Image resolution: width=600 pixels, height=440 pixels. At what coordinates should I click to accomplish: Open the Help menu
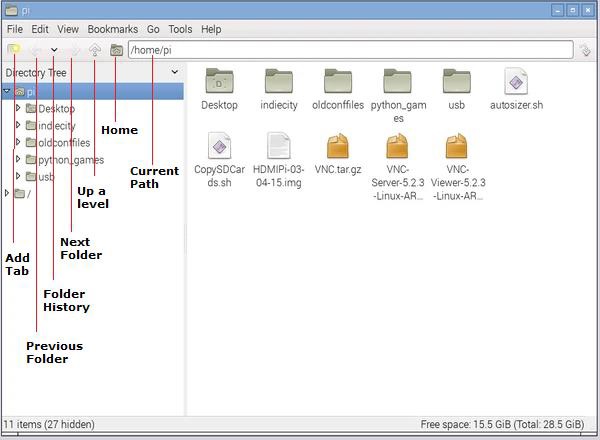(x=211, y=29)
